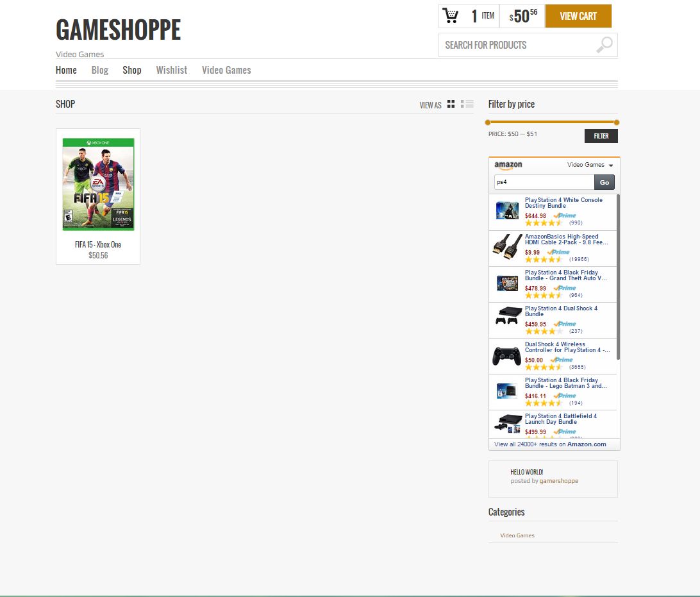Click the cart total $50.56
Viewport: 700px width, 597px height.
click(x=523, y=16)
